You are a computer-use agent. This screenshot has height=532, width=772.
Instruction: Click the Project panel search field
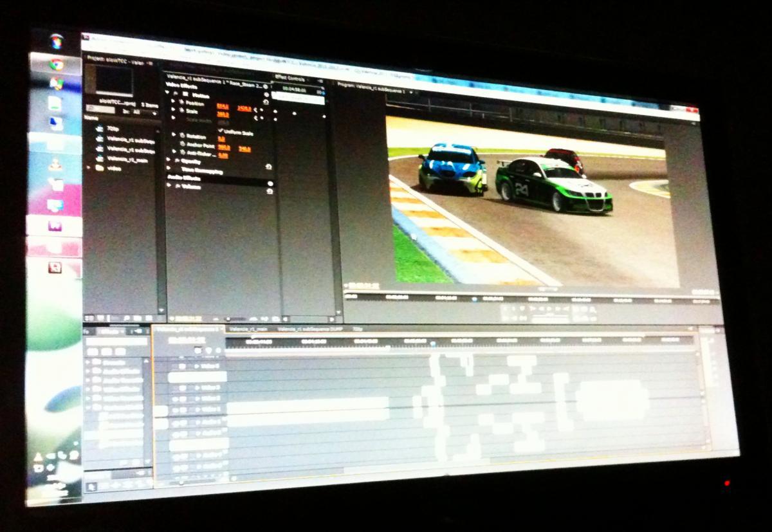point(100,109)
